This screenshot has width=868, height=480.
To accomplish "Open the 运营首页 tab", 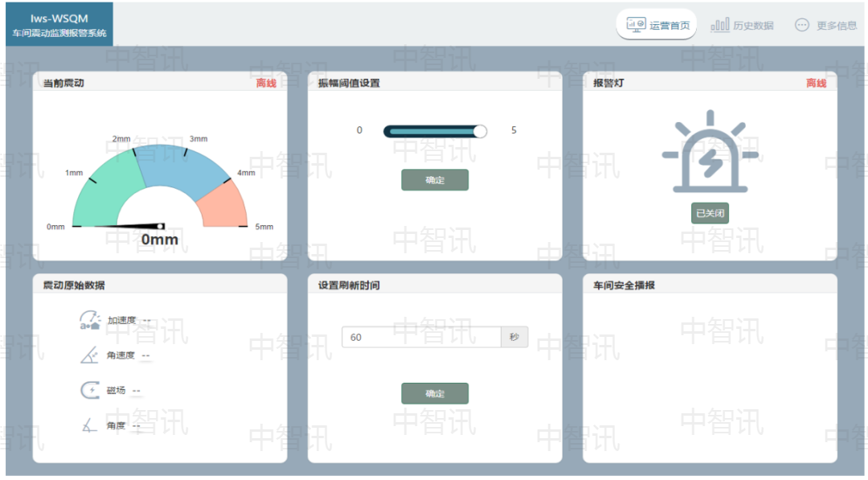I will (x=657, y=25).
